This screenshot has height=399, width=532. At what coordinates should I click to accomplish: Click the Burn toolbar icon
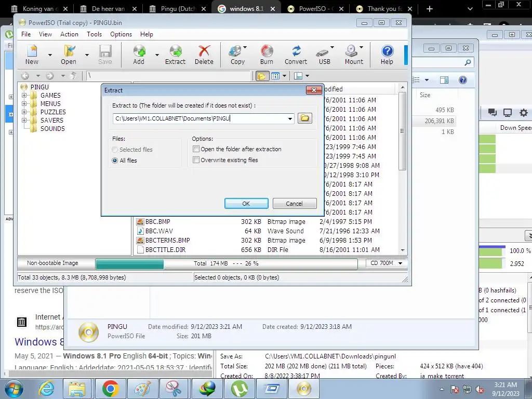[x=267, y=55]
